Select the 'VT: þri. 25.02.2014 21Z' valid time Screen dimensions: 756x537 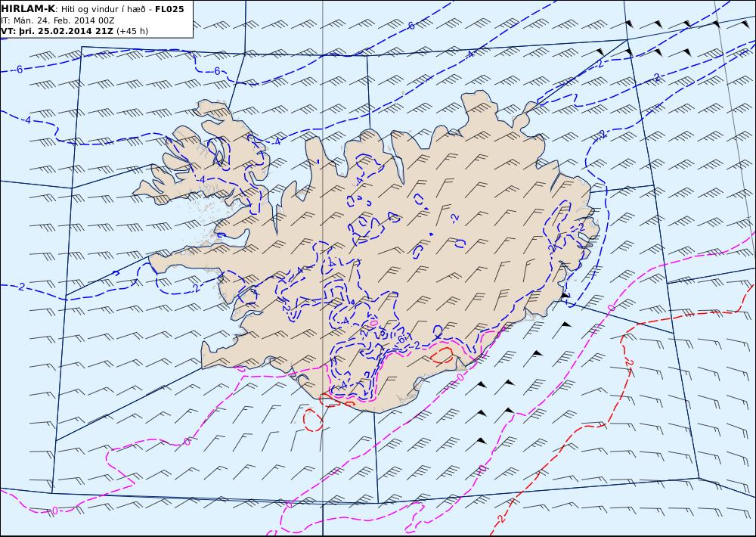[57, 31]
